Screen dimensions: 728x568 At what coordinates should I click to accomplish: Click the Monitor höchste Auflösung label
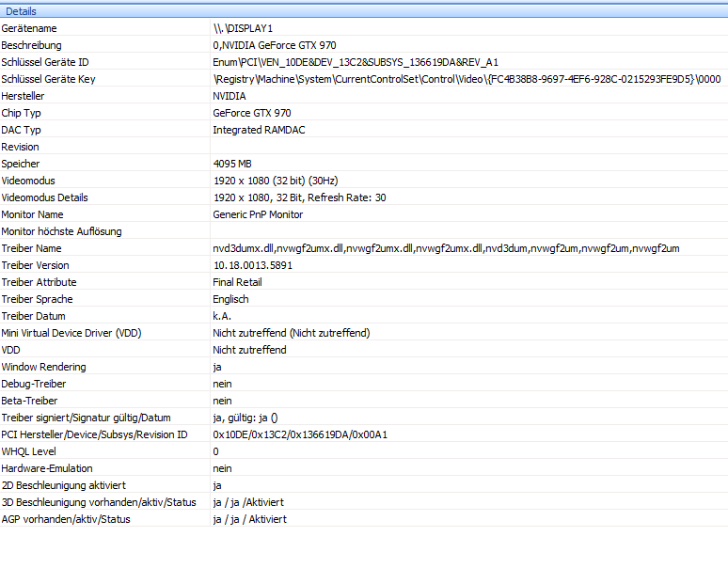click(x=61, y=231)
